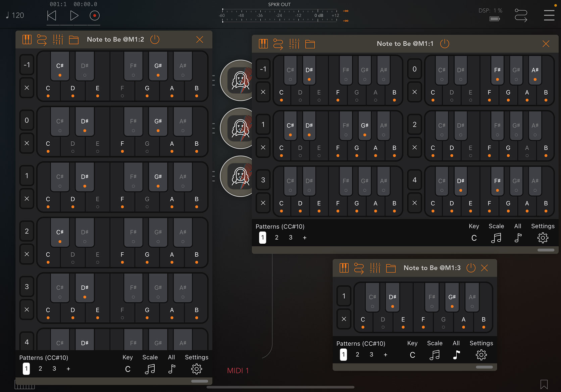Switch to Pattern 2 in @M1:1
The width and height of the screenshot is (561, 392).
[276, 237]
